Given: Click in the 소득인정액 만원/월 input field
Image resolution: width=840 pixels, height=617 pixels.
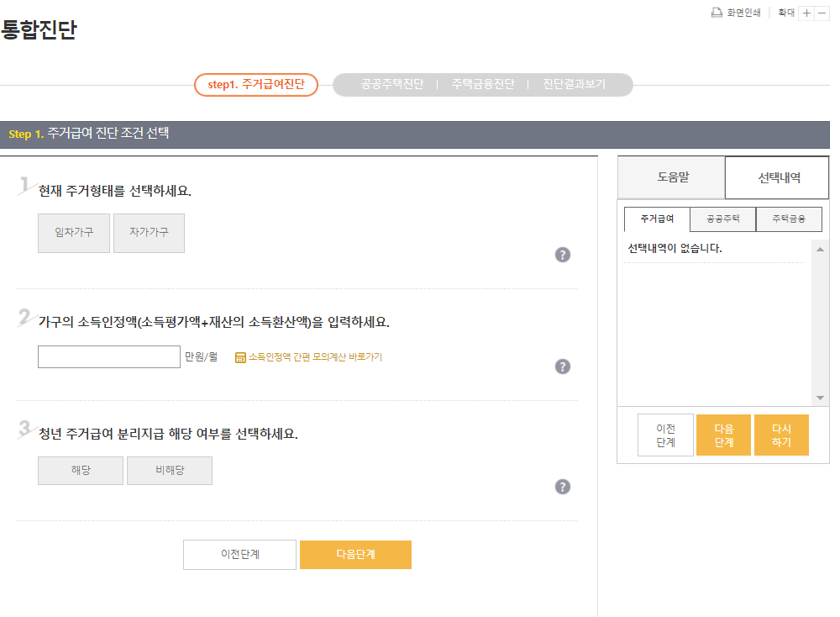Looking at the screenshot, I should pyautogui.click(x=108, y=357).
